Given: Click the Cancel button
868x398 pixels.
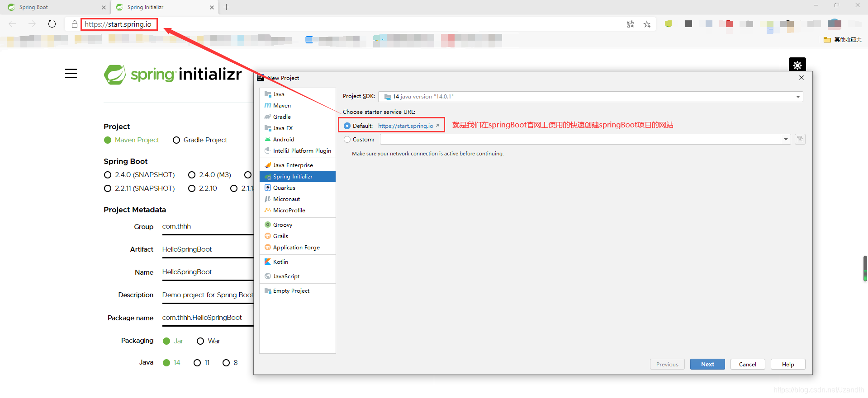Looking at the screenshot, I should pyautogui.click(x=748, y=365).
